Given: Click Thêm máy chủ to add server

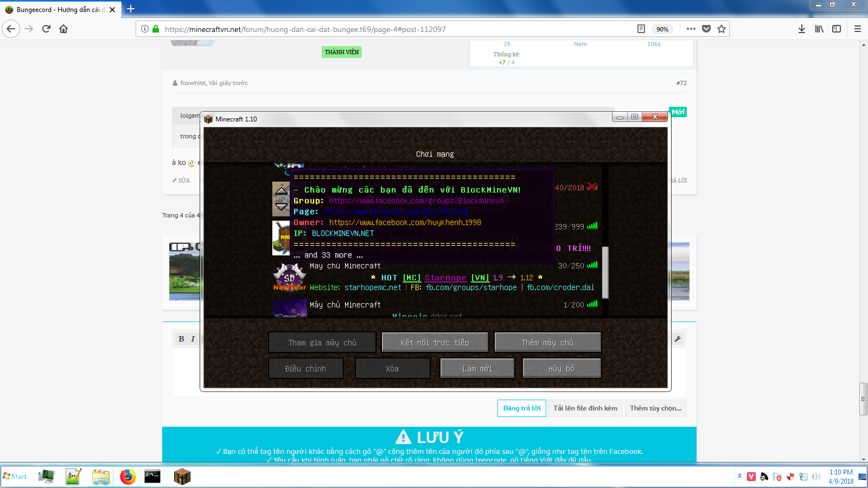Looking at the screenshot, I should [x=548, y=343].
